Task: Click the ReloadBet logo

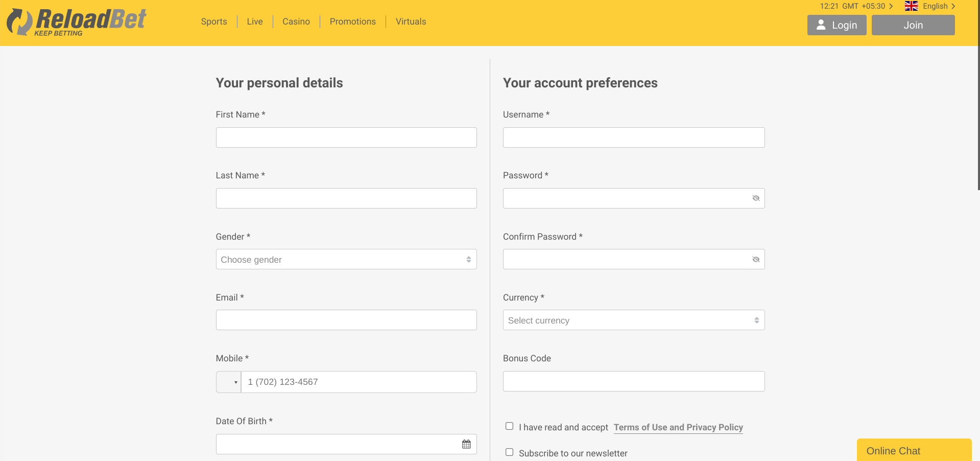Action: [77, 22]
